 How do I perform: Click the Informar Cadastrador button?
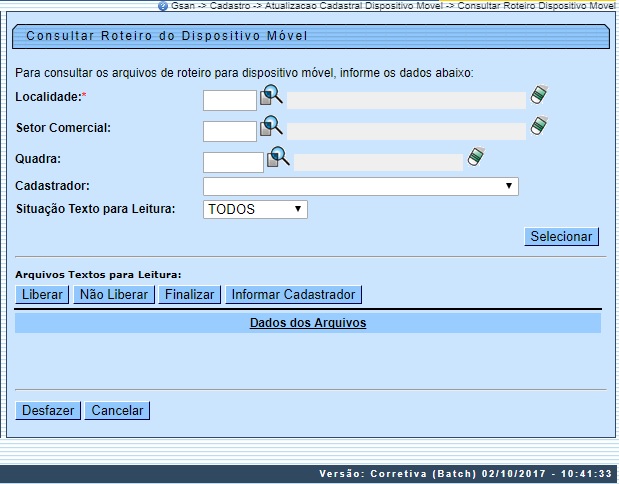pos(293,294)
